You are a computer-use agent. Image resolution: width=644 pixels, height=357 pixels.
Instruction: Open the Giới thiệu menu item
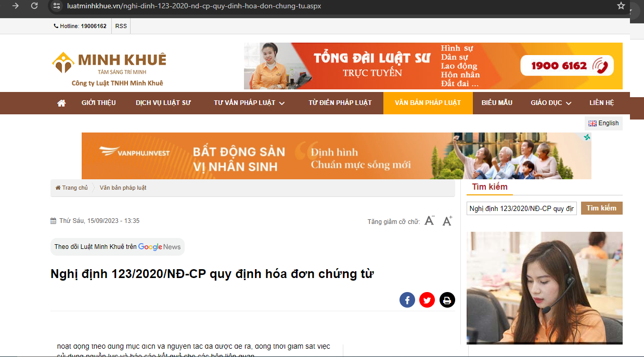pos(99,103)
